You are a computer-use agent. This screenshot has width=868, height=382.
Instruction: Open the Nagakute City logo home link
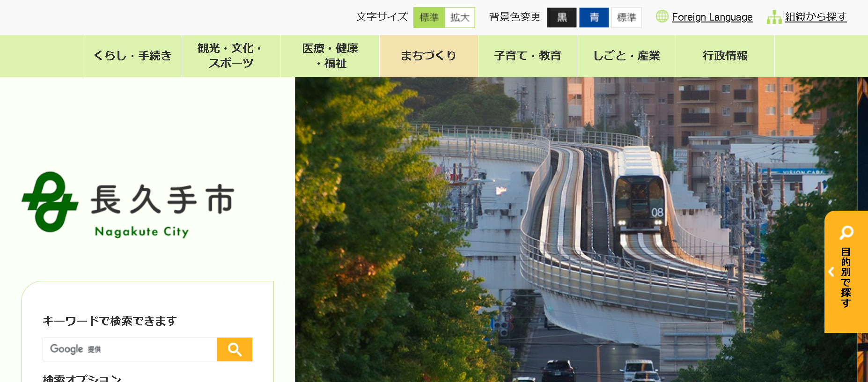click(x=128, y=205)
